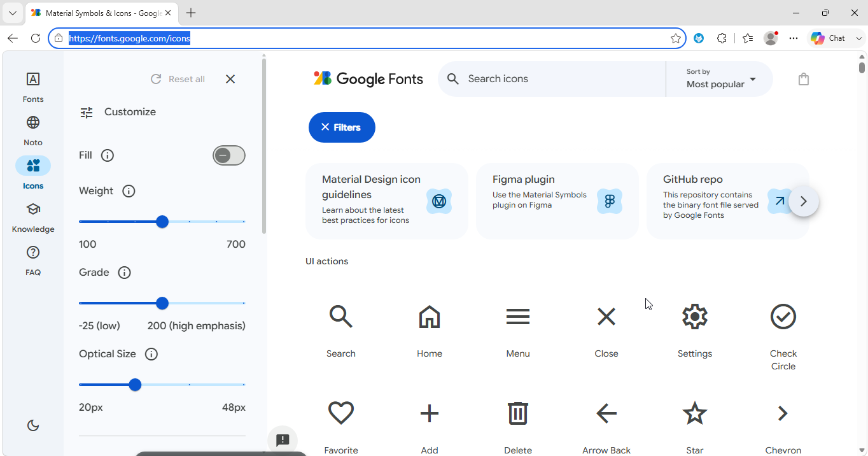Open the Knowledge section

33,217
